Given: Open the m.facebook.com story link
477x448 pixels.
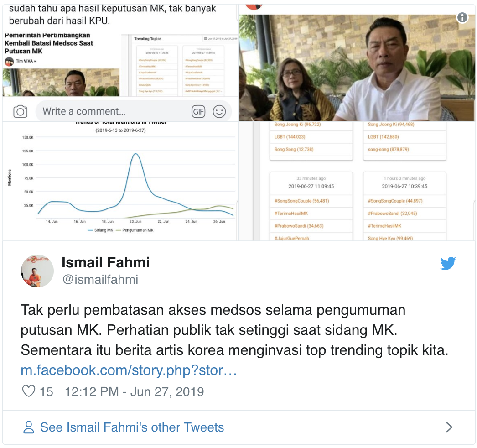Looking at the screenshot, I should (x=129, y=370).
